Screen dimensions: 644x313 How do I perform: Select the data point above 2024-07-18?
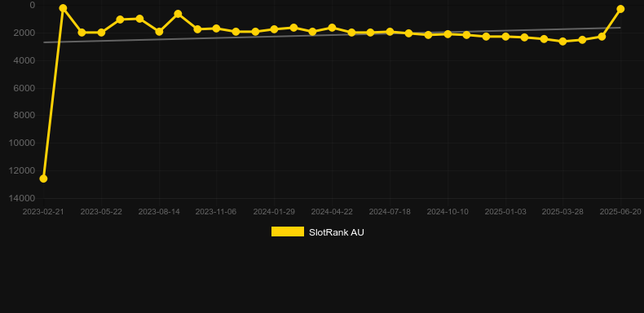tap(390, 32)
